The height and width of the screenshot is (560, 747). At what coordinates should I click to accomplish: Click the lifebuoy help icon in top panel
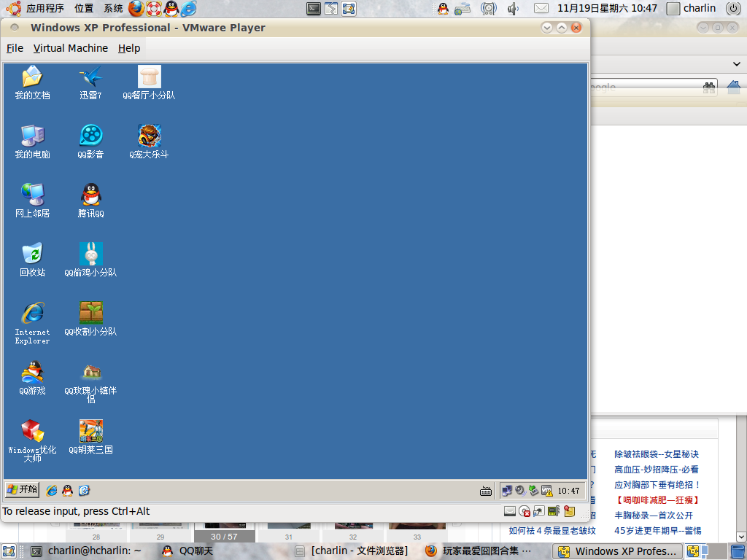(154, 8)
